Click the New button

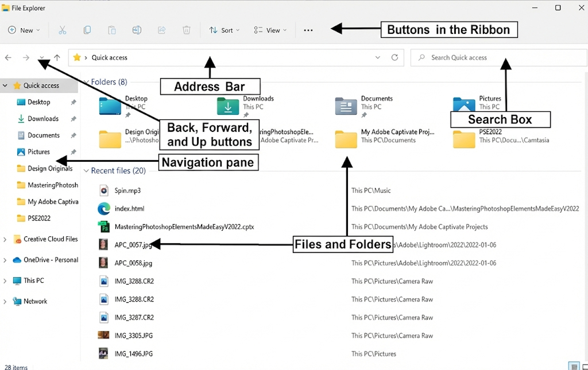point(24,30)
